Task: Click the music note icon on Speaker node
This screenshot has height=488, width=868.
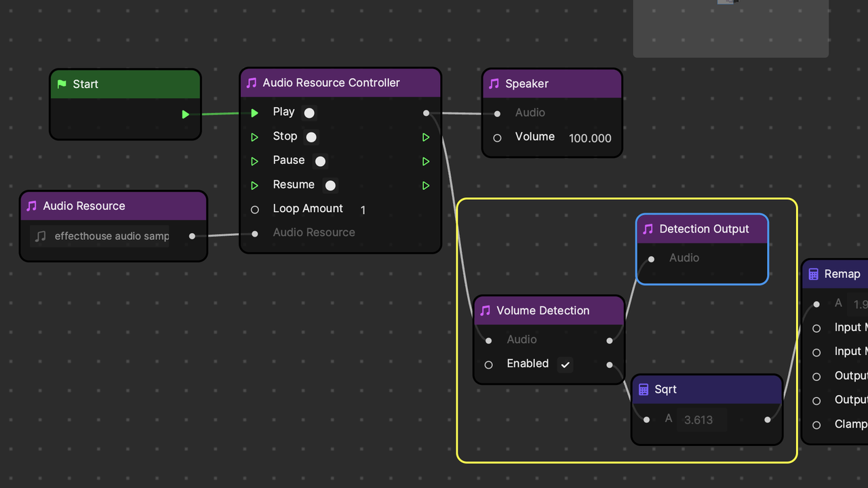Action: click(494, 83)
